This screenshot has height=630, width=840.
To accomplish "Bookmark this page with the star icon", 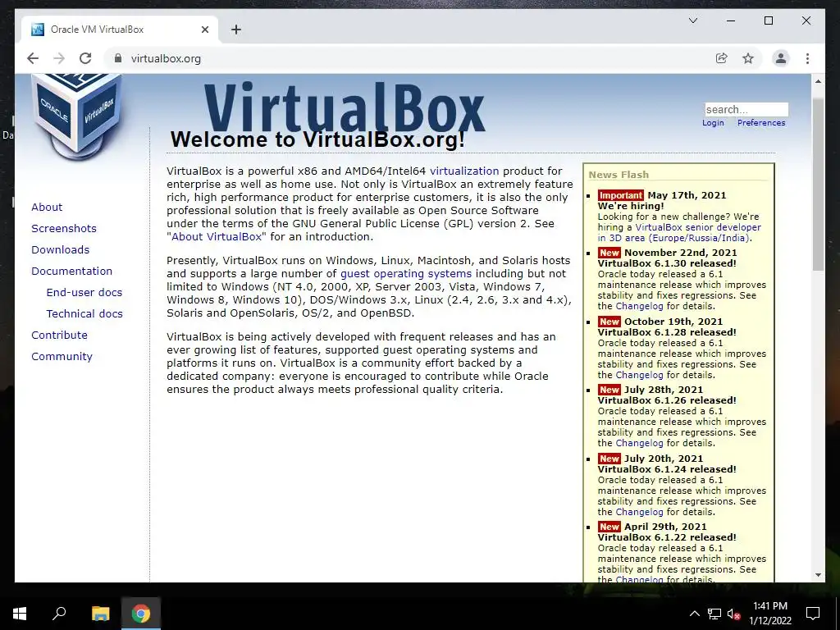I will (x=748, y=58).
